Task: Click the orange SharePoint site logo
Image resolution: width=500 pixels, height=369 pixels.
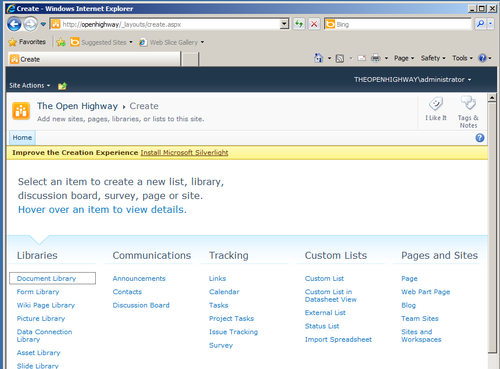Action: [x=21, y=111]
